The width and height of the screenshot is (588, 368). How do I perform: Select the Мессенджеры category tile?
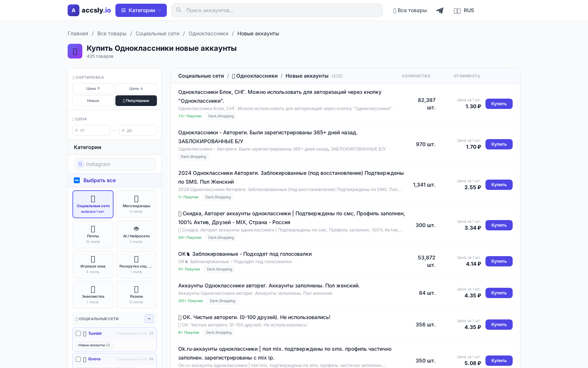[136, 204]
